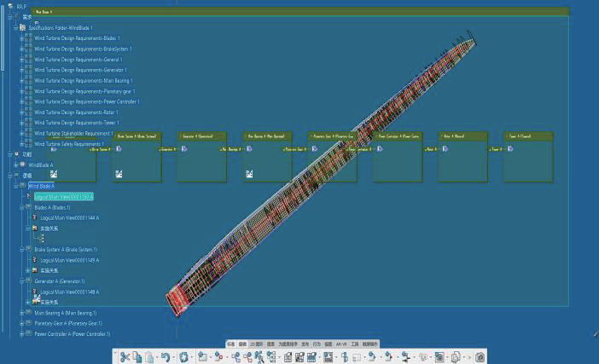Click the Copy icon in bottom toolbar
599x364 pixels.
pos(138,357)
